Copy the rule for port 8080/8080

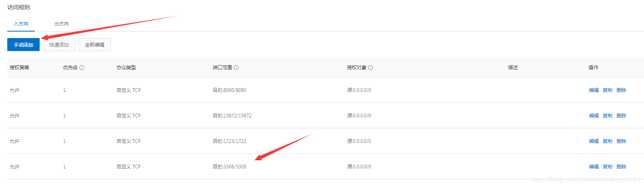[x=608, y=90]
